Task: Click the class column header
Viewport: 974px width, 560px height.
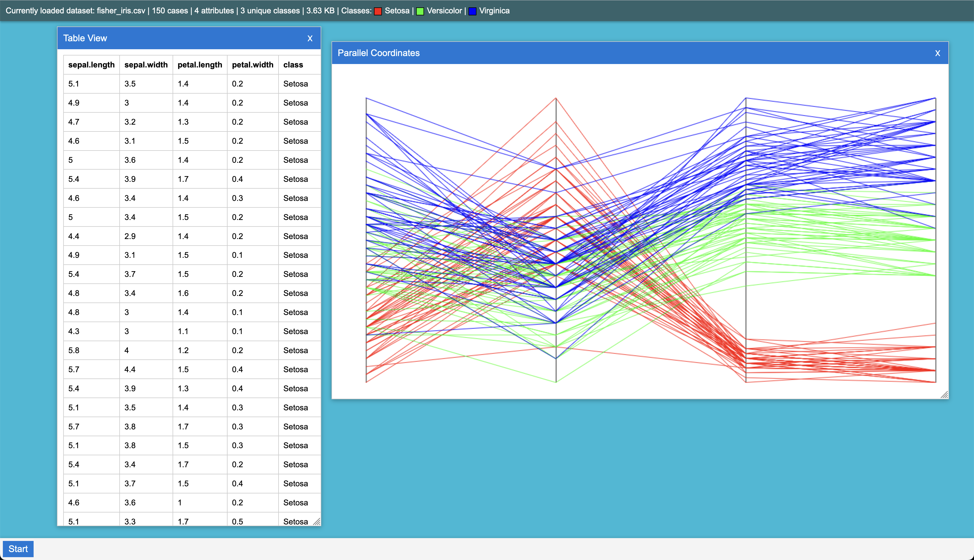Action: pyautogui.click(x=293, y=65)
